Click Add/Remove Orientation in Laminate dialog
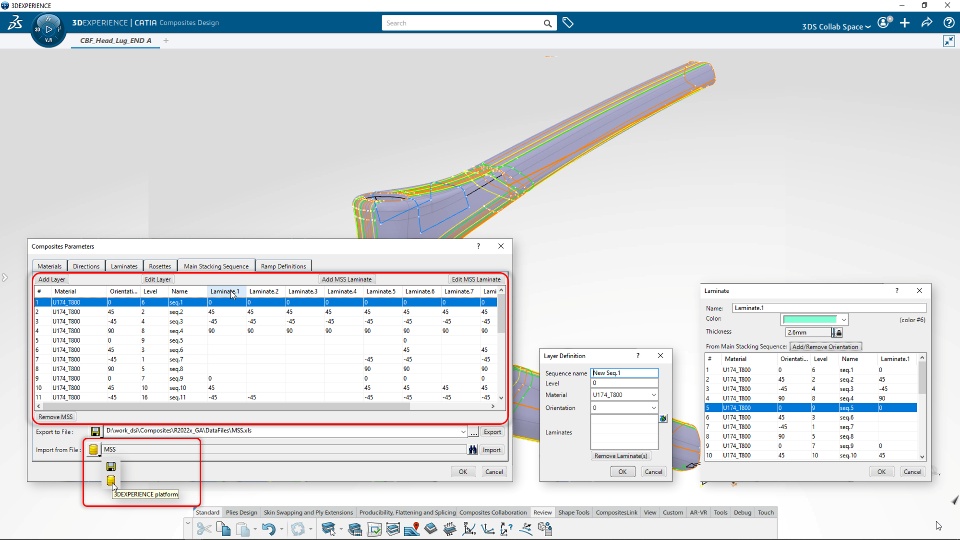This screenshot has width=960, height=540. [x=825, y=347]
